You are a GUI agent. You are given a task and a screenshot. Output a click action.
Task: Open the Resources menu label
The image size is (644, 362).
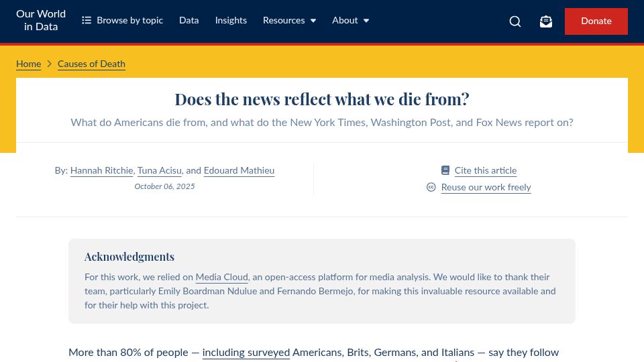point(284,20)
